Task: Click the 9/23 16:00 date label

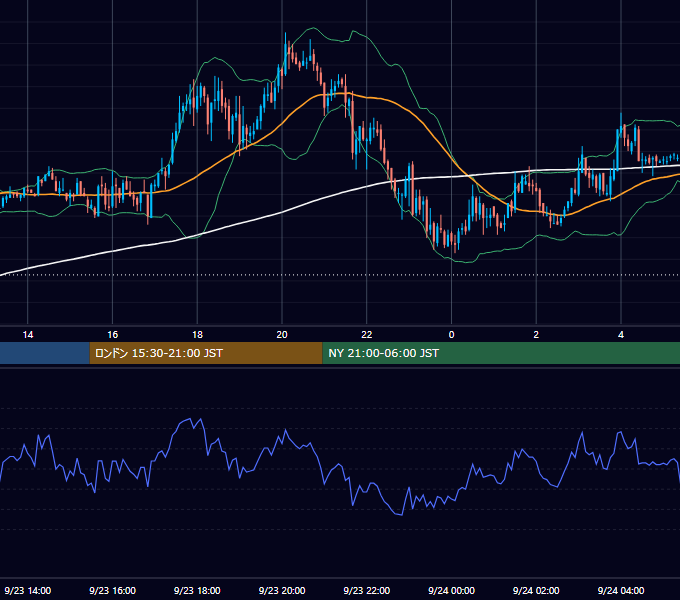Action: click(112, 590)
